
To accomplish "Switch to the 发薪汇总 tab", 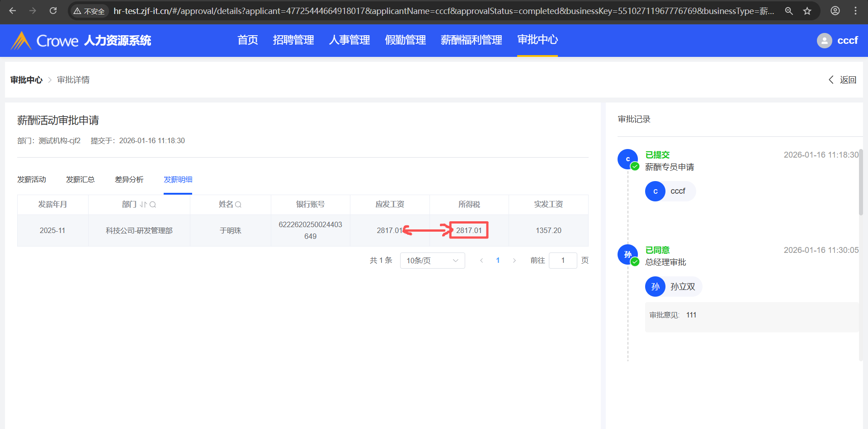I will pos(80,180).
